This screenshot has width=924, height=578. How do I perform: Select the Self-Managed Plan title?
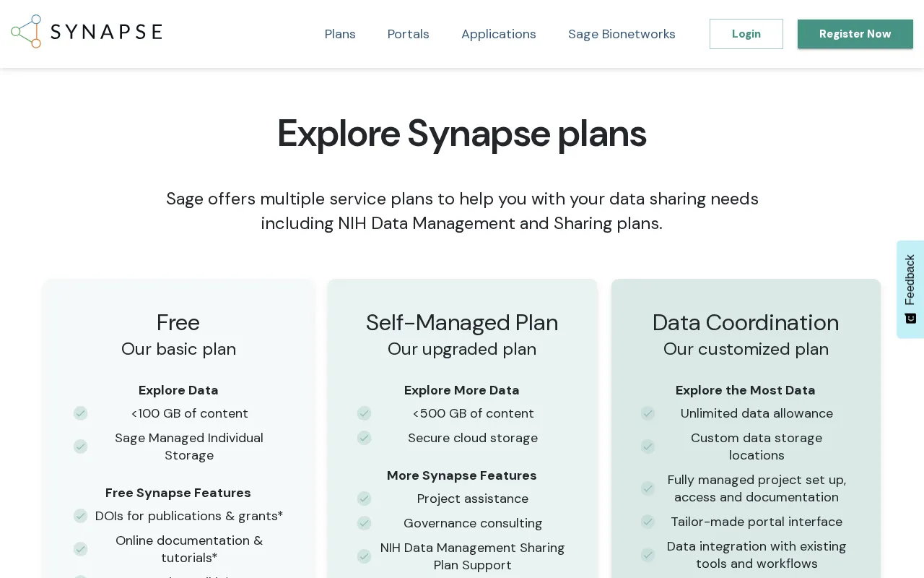pos(462,322)
